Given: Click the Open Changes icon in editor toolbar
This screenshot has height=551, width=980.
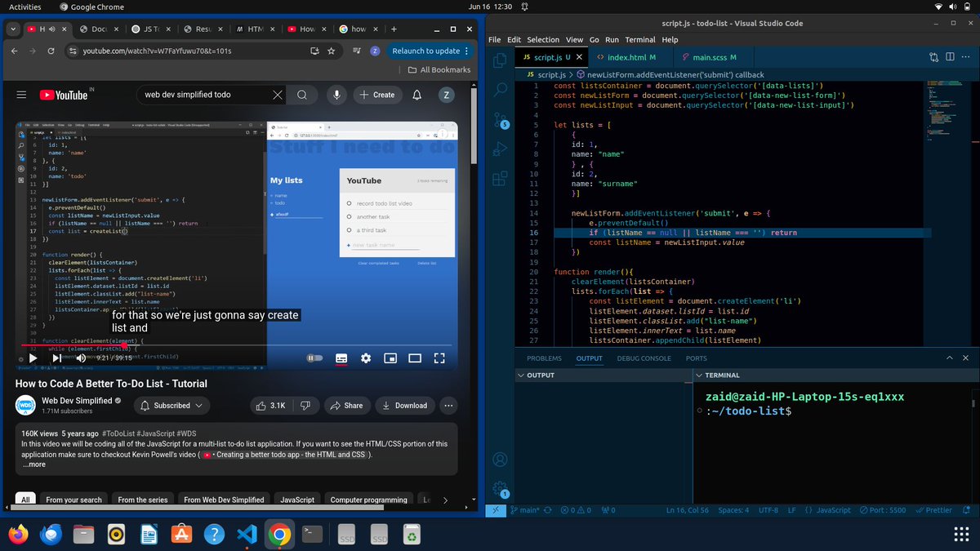Looking at the screenshot, I should [933, 58].
